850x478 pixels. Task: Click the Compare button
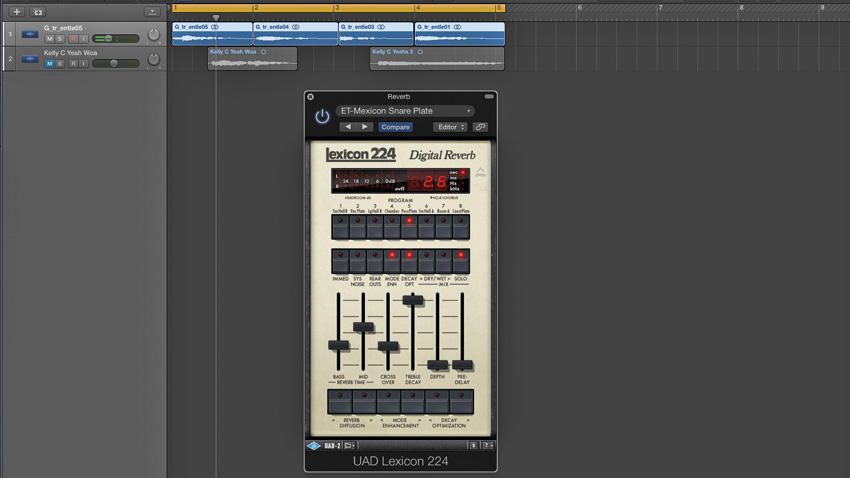[x=395, y=127]
